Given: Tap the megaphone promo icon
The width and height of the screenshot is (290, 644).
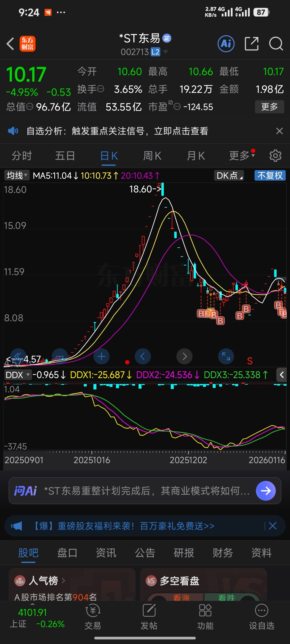Looking at the screenshot, I should click(x=17, y=526).
